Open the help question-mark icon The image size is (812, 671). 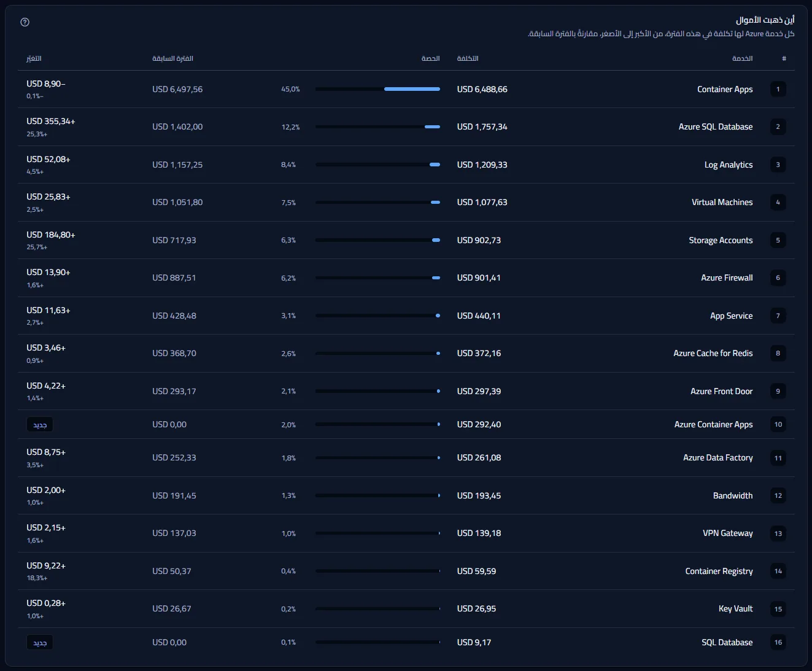point(25,22)
